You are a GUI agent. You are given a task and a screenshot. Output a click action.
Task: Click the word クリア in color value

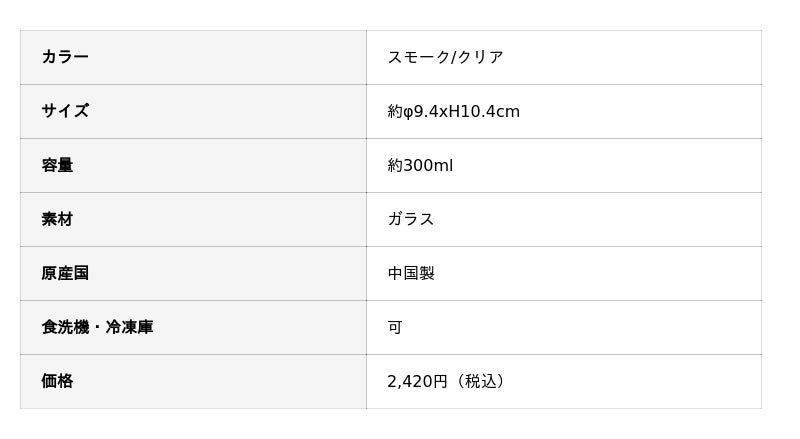(x=481, y=57)
